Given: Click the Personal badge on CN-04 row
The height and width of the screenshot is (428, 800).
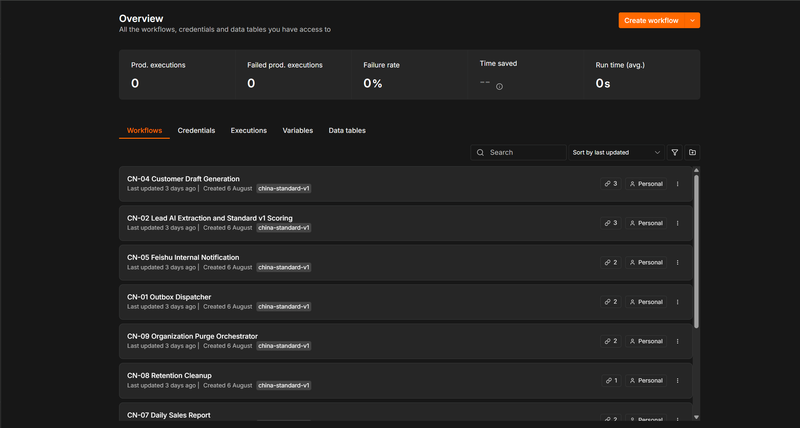Looking at the screenshot, I should (x=646, y=184).
